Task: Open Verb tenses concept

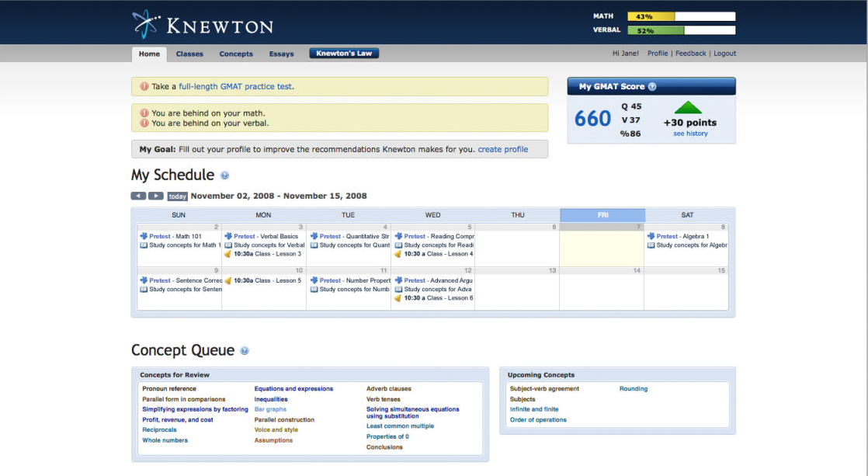Action: (x=383, y=399)
